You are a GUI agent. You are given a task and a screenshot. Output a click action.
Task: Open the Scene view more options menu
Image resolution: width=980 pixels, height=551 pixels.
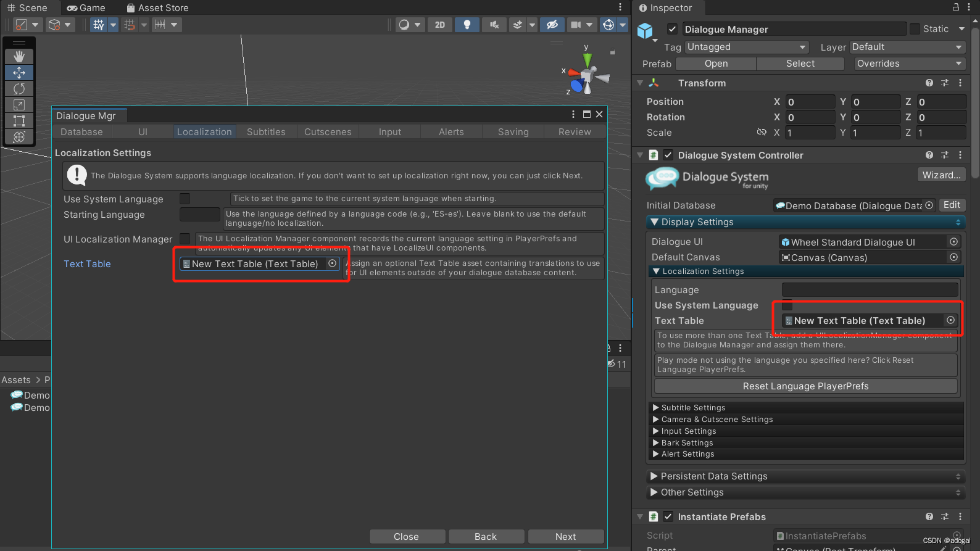(620, 7)
